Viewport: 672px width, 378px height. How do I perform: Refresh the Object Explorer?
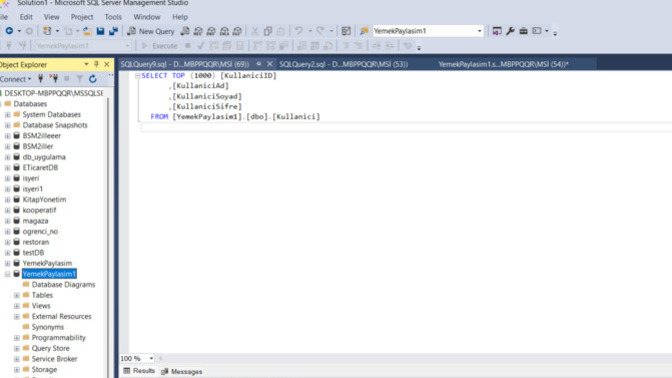[x=93, y=79]
